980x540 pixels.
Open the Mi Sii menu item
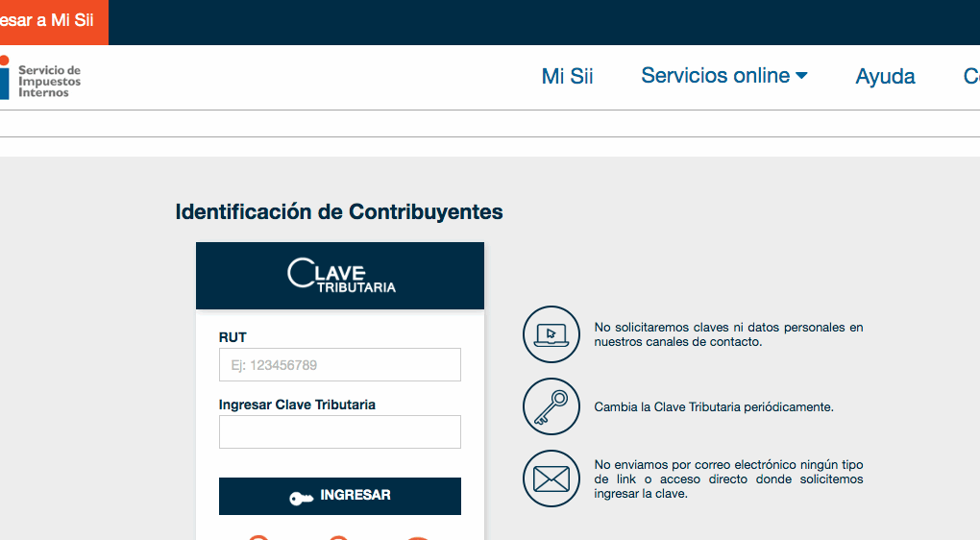point(567,77)
